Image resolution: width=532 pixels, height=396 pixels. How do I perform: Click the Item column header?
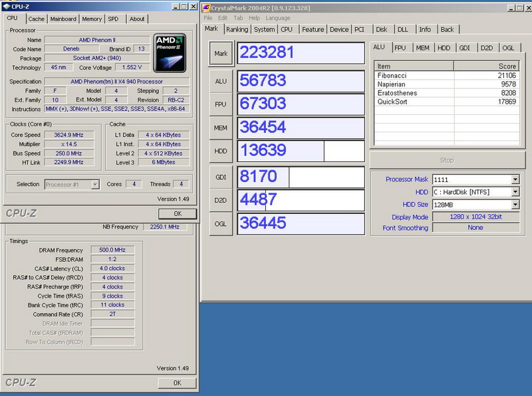[x=414, y=66]
